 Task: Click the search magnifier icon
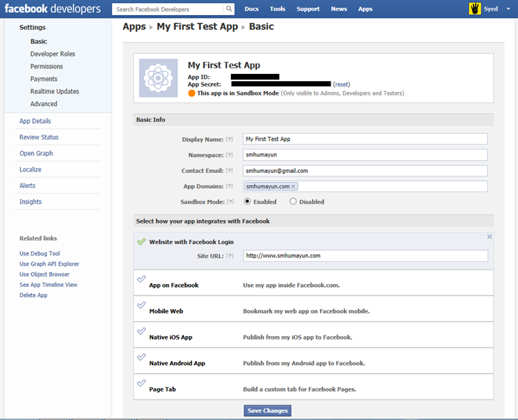coord(229,9)
